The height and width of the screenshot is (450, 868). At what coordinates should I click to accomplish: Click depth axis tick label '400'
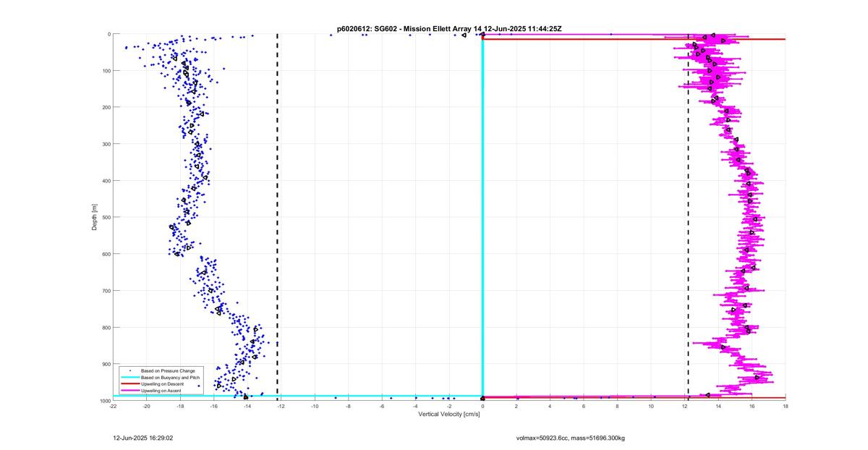106,181
